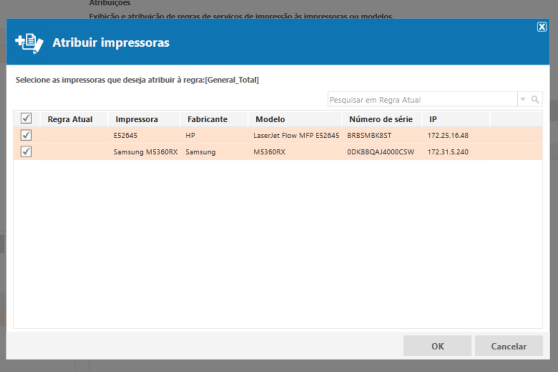Click the M5360RX model cell

coord(269,152)
